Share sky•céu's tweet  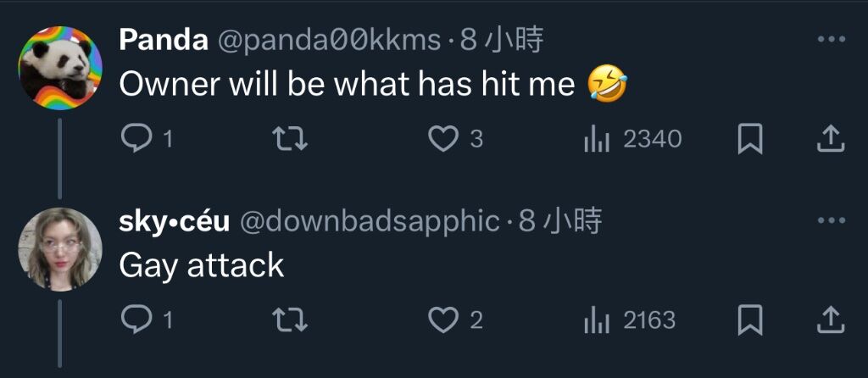tap(831, 320)
